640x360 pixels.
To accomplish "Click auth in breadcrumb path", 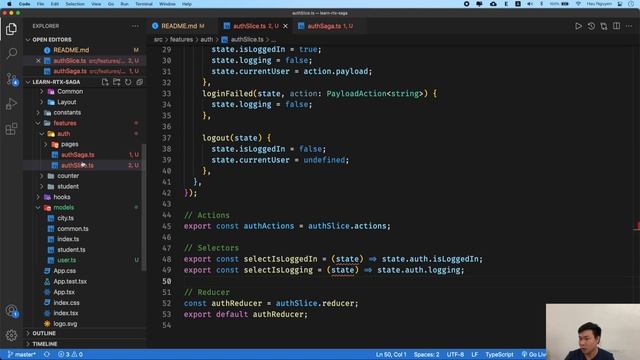I will [207, 40].
